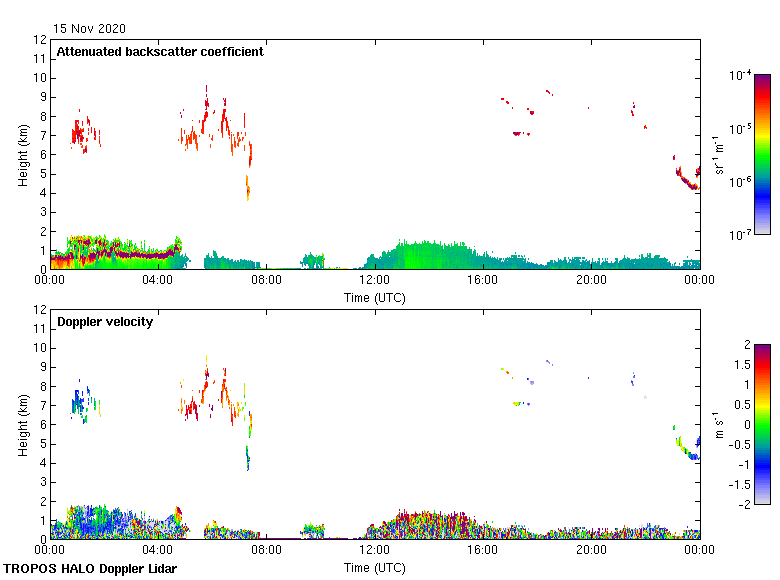Image resolution: width=780 pixels, height=580 pixels.
Task: Click Height (km) axis label of Doppler plot
Action: 22,425
